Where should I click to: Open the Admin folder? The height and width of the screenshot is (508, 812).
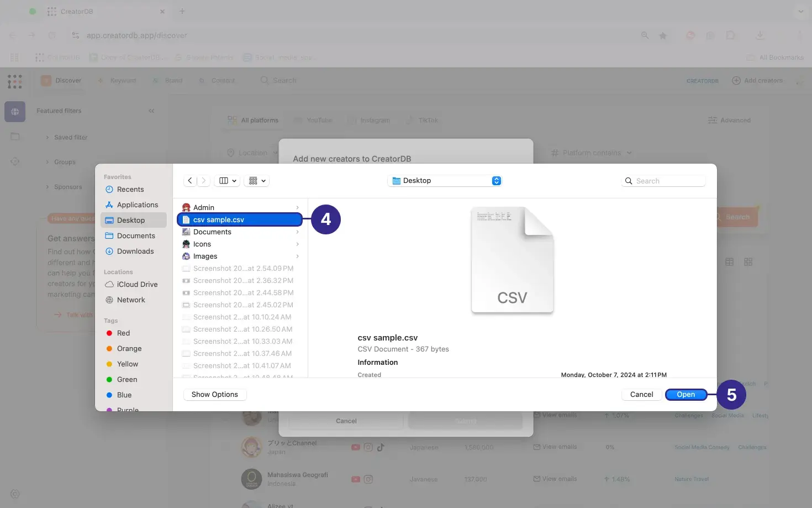click(239, 207)
